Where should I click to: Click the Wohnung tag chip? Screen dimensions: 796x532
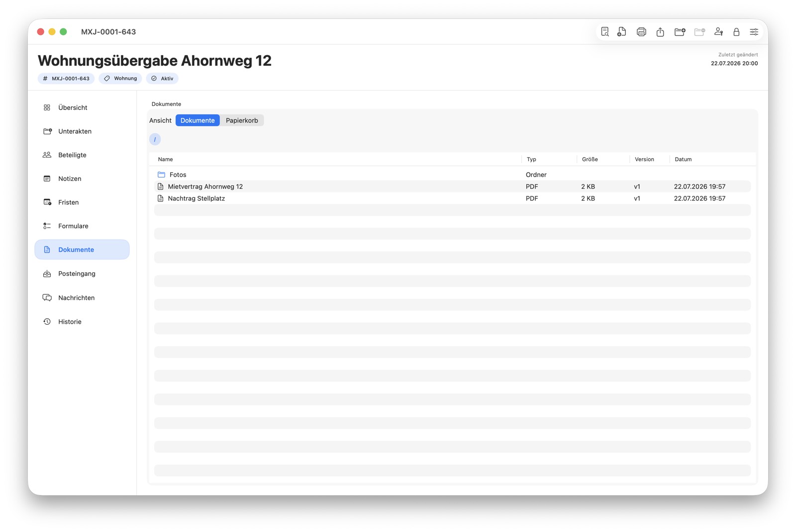[x=120, y=79]
